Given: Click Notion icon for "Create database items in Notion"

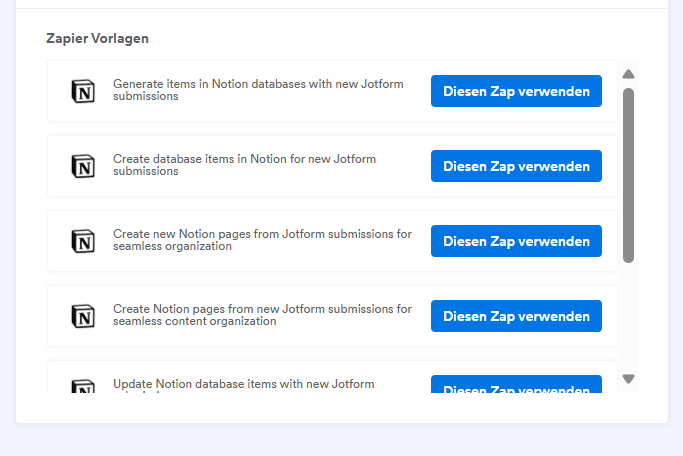Looking at the screenshot, I should click(84, 166).
